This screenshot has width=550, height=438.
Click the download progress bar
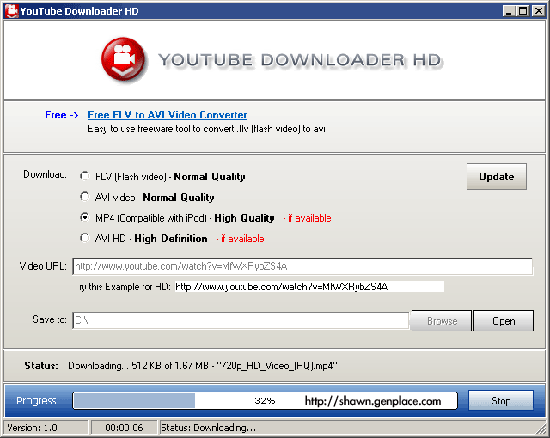[265, 400]
